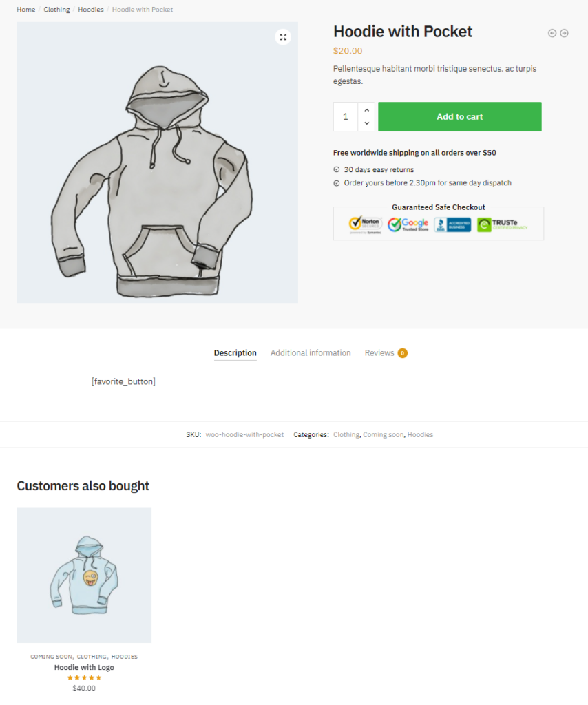Click the quantity input field
The height and width of the screenshot is (705, 588).
click(345, 117)
